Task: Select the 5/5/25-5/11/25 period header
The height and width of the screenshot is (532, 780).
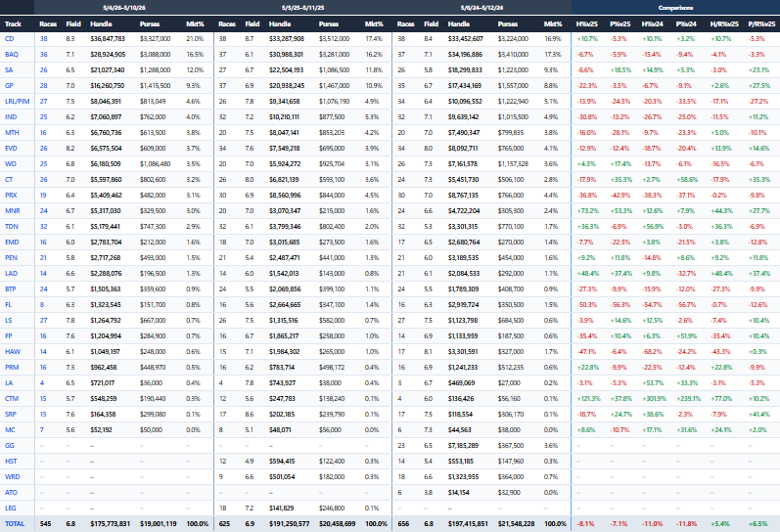Action: coord(303,8)
